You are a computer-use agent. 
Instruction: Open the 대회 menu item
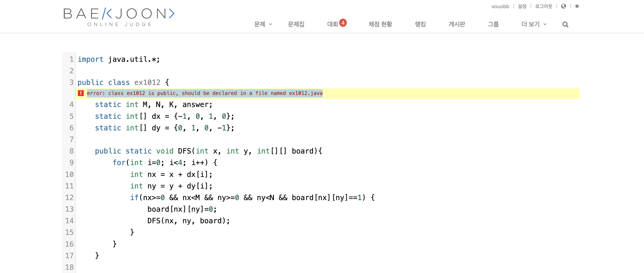pos(332,24)
